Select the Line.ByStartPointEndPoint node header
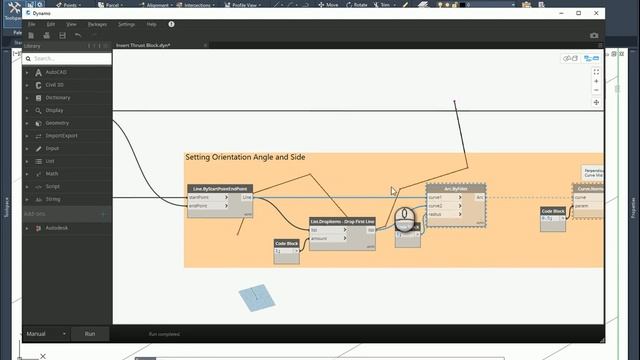640x360 pixels. pos(220,189)
